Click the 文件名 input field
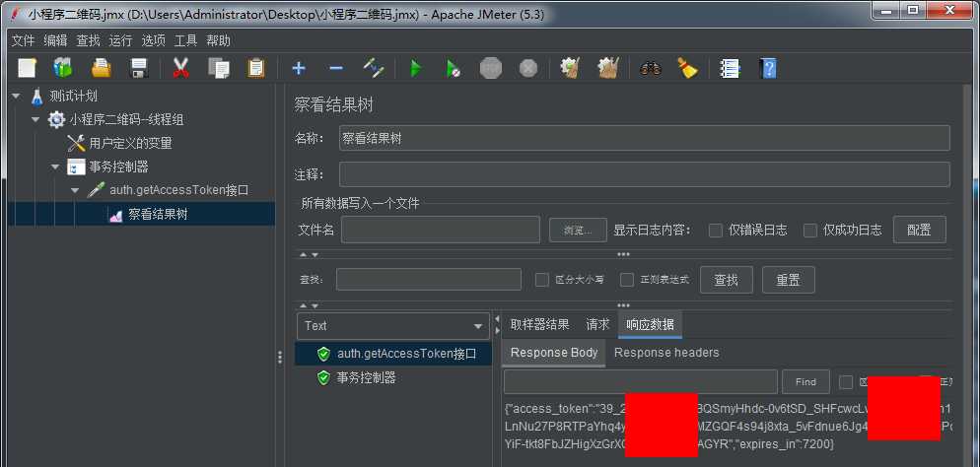980x467 pixels. (x=441, y=230)
